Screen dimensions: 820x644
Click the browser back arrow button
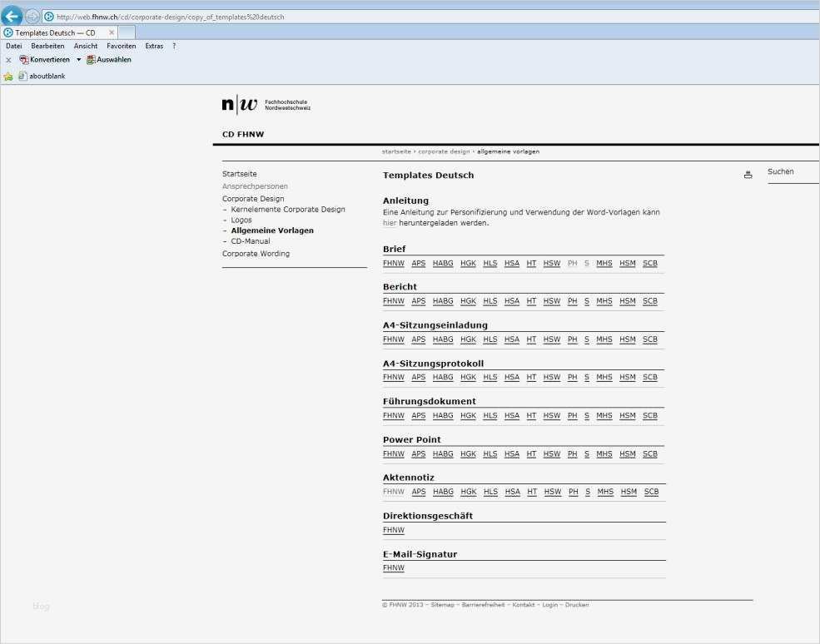[x=12, y=16]
